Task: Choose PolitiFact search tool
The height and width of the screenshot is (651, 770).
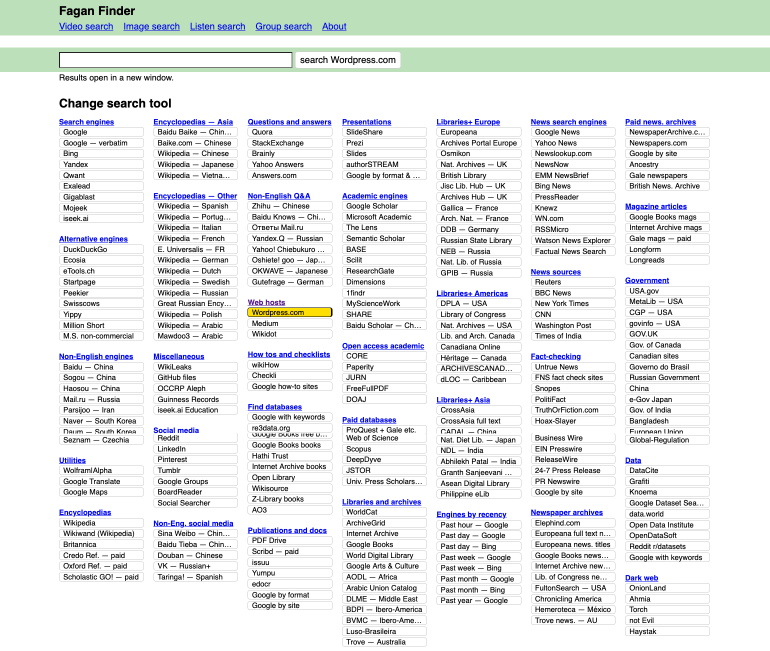Action: [573, 400]
